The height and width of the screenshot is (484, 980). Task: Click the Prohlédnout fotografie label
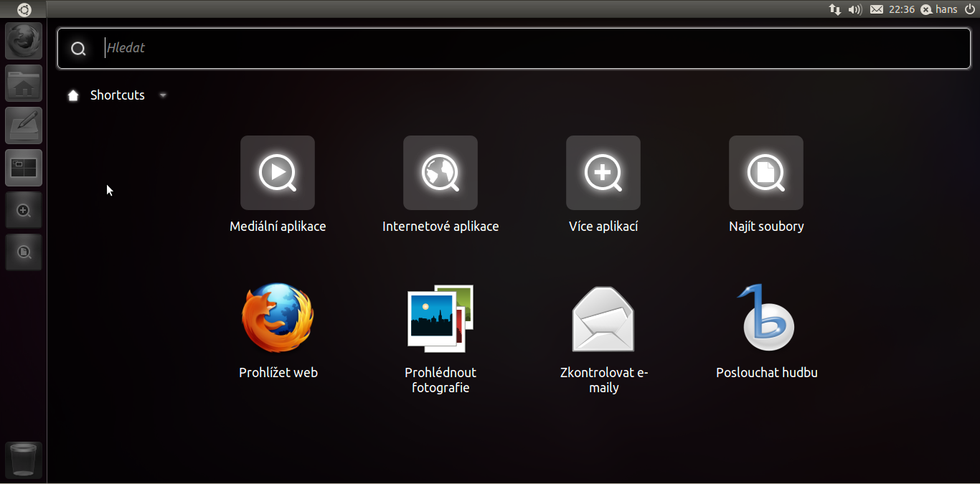(x=440, y=380)
